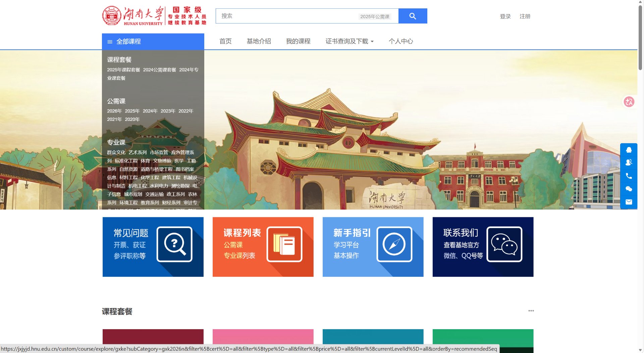Open the 政工系列 category
The width and height of the screenshot is (644, 353).
176,194
